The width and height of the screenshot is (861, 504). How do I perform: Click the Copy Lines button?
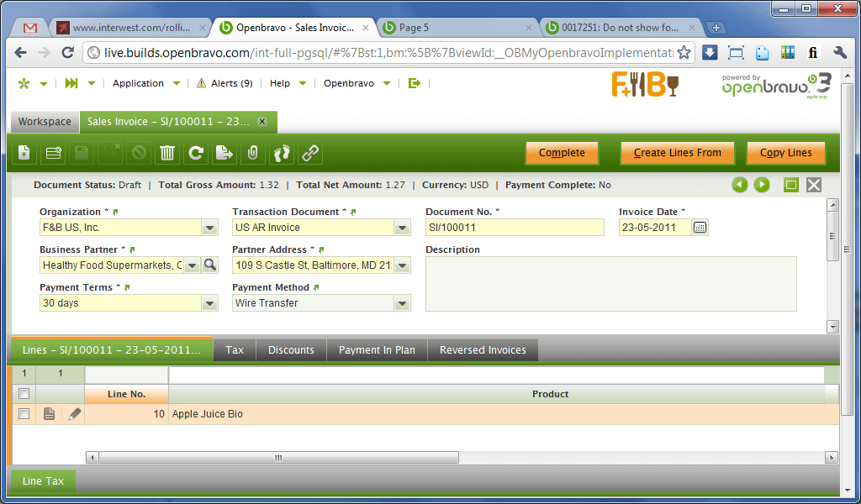click(x=786, y=153)
